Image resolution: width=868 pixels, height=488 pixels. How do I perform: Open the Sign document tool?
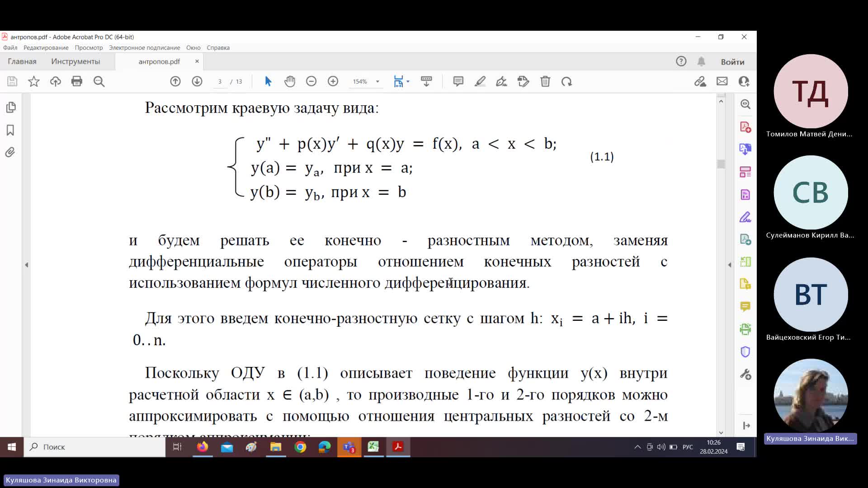(501, 81)
